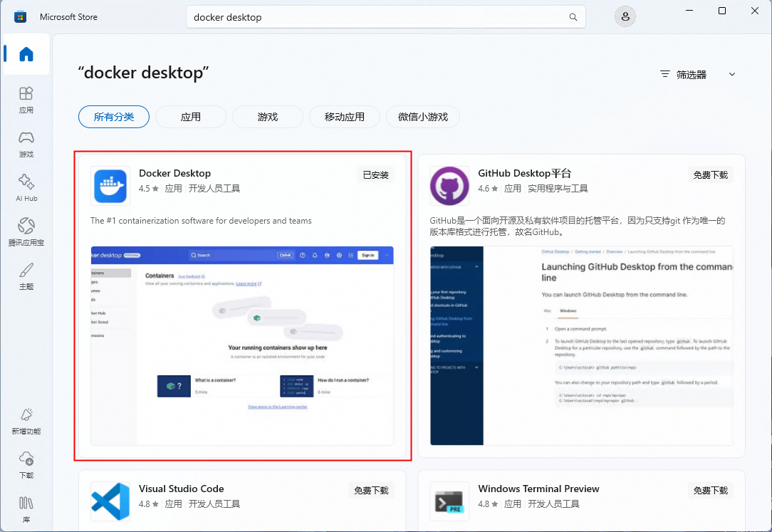Click 实用程序与工具 category text under GitHub
Screen dimensions: 772x532
[558, 189]
